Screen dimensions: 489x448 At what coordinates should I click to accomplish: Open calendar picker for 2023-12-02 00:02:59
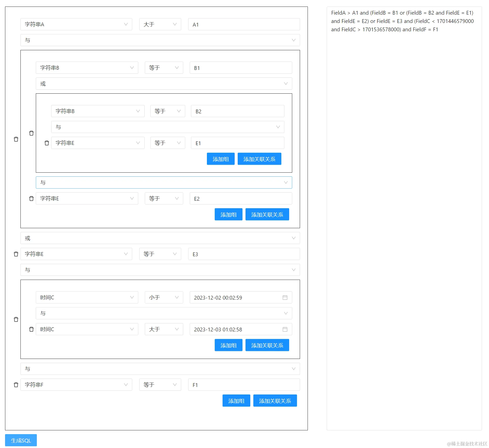coord(285,298)
